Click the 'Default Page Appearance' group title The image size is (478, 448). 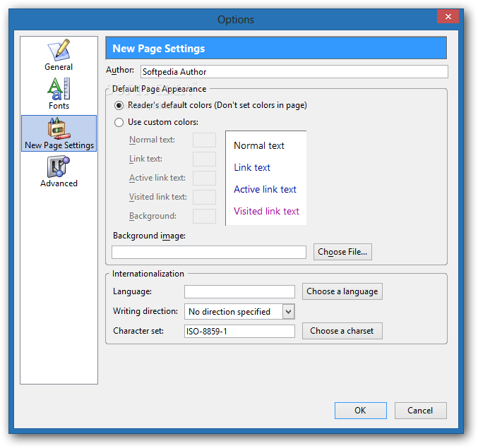(x=159, y=89)
